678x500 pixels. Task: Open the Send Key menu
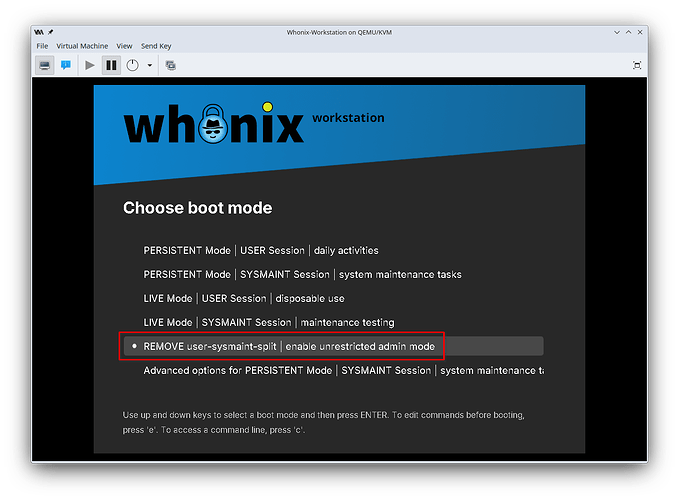pos(156,46)
